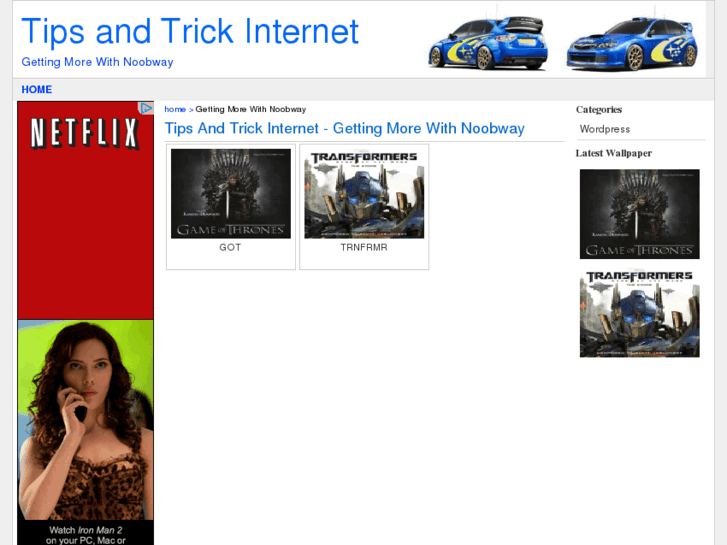Open the Transformers image under Latest Wallpaper
The height and width of the screenshot is (545, 727).
639,313
